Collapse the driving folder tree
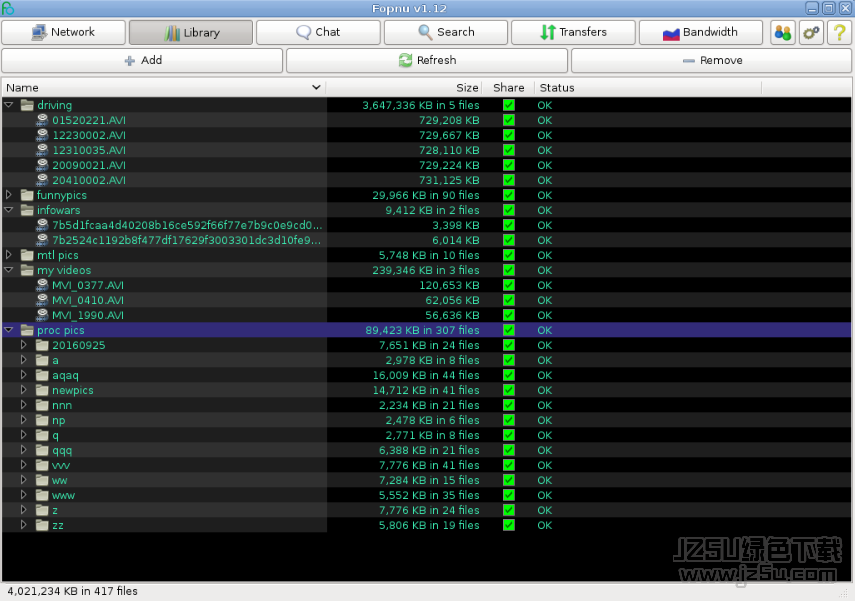Viewport: 855px width, 601px height. 9,105
